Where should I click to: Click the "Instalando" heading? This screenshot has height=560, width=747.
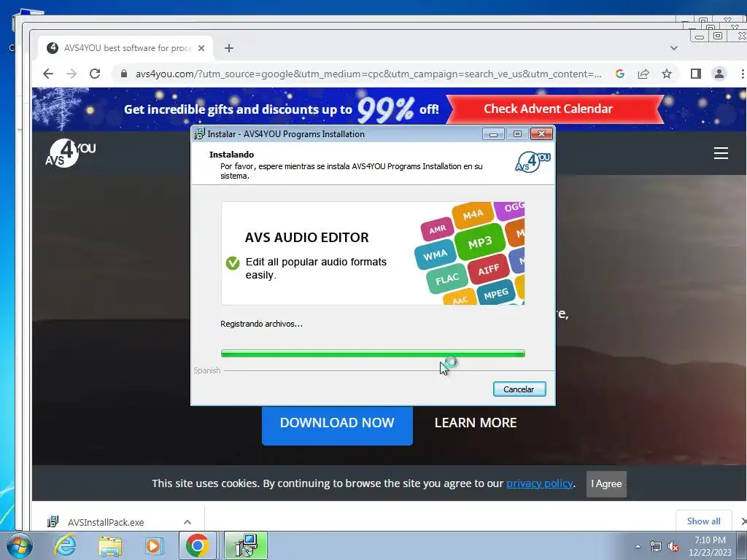231,155
